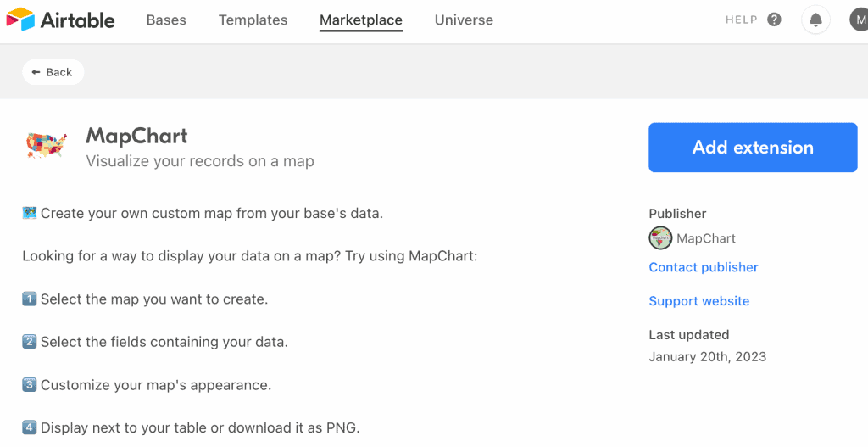The image size is (868, 447).
Task: Click the MapChart US map icon
Action: (47, 145)
